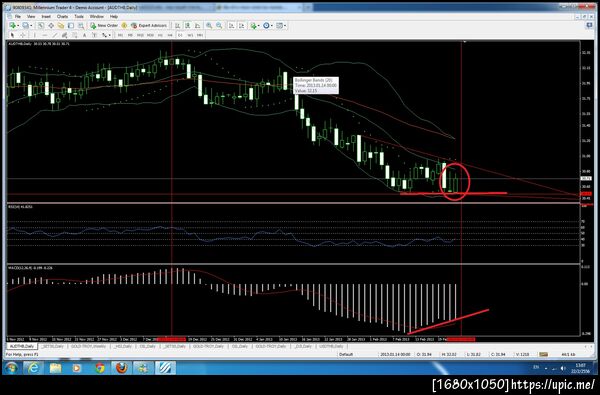The image size is (600, 395).
Task: Open the Terminal panel icon
Action: [71, 25]
